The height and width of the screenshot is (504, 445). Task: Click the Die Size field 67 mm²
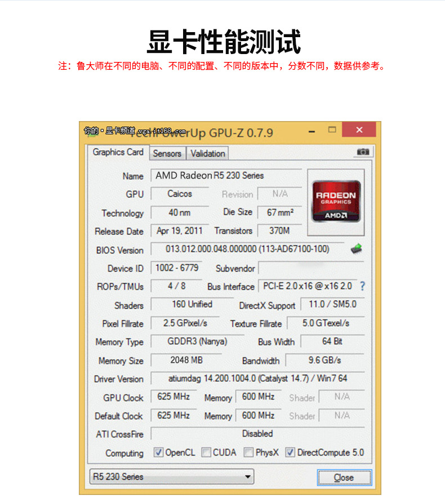tap(280, 212)
